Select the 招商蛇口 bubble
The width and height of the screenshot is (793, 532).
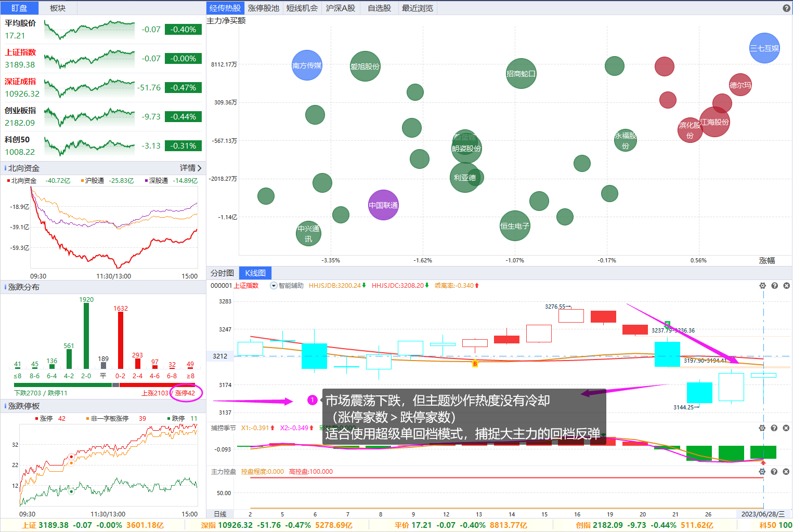tap(521, 74)
